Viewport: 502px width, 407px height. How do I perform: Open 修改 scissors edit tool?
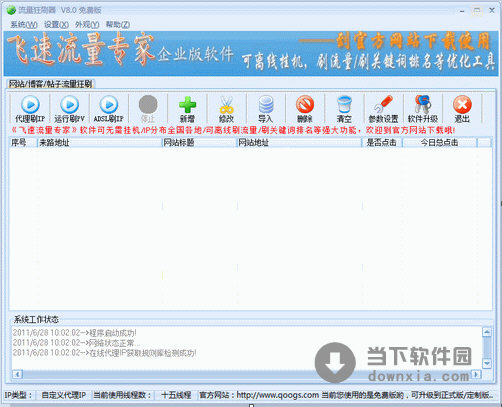(226, 109)
